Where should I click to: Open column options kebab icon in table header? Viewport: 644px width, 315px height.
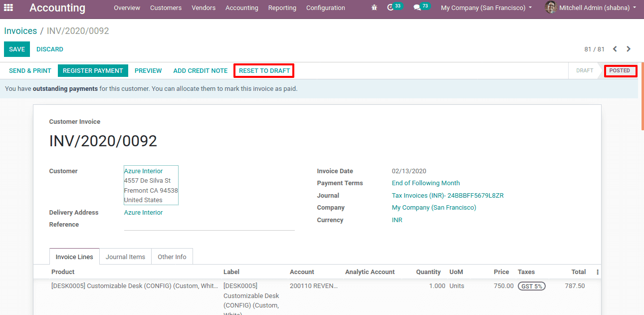coord(598,272)
